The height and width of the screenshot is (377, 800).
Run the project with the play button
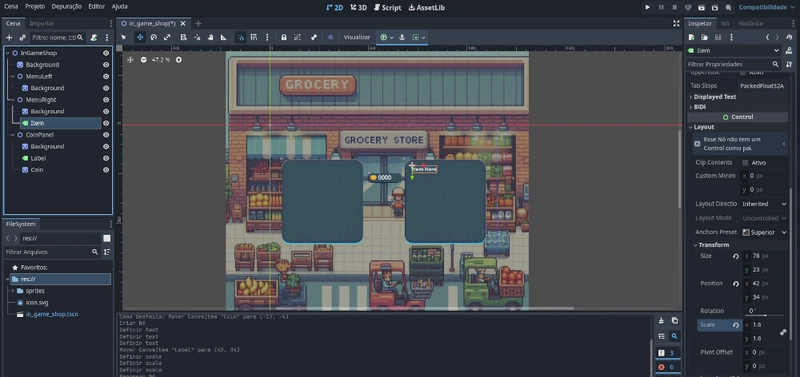[647, 7]
